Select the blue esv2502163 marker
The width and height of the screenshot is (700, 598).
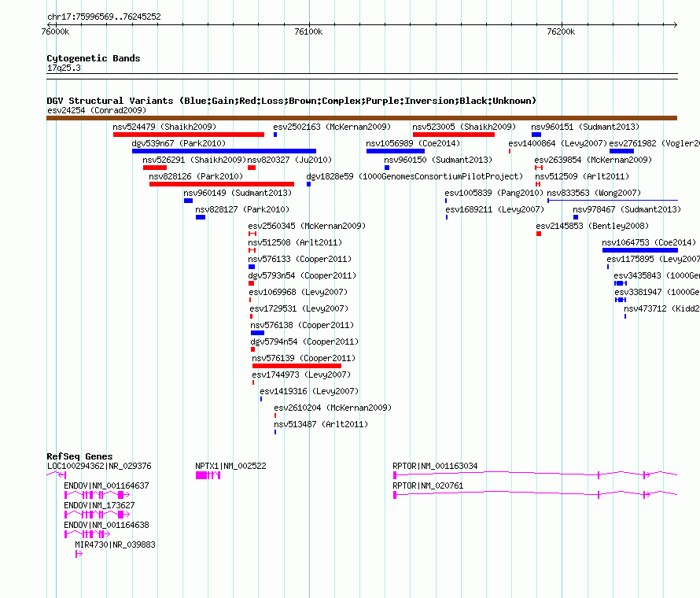coord(275,135)
